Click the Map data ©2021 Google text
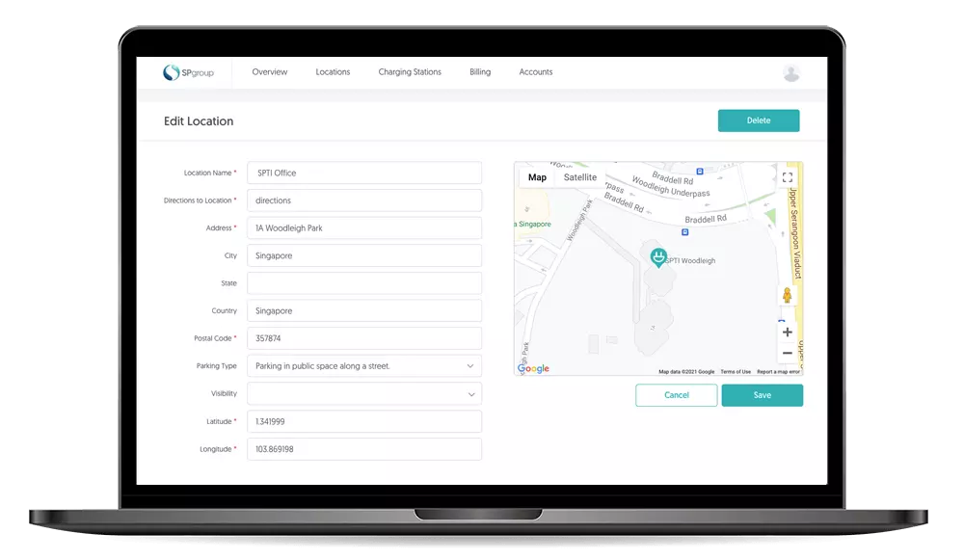The width and height of the screenshot is (964, 560). tap(686, 372)
